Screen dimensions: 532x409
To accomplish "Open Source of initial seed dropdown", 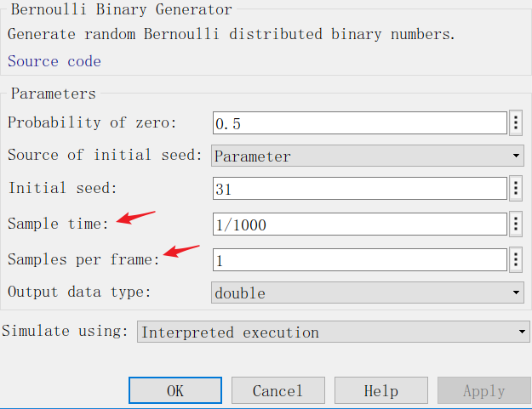I will 368,156.
